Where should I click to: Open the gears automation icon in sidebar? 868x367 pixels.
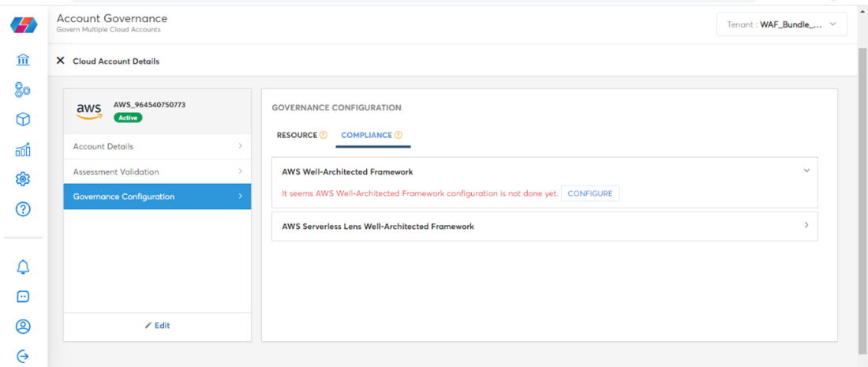[x=23, y=90]
